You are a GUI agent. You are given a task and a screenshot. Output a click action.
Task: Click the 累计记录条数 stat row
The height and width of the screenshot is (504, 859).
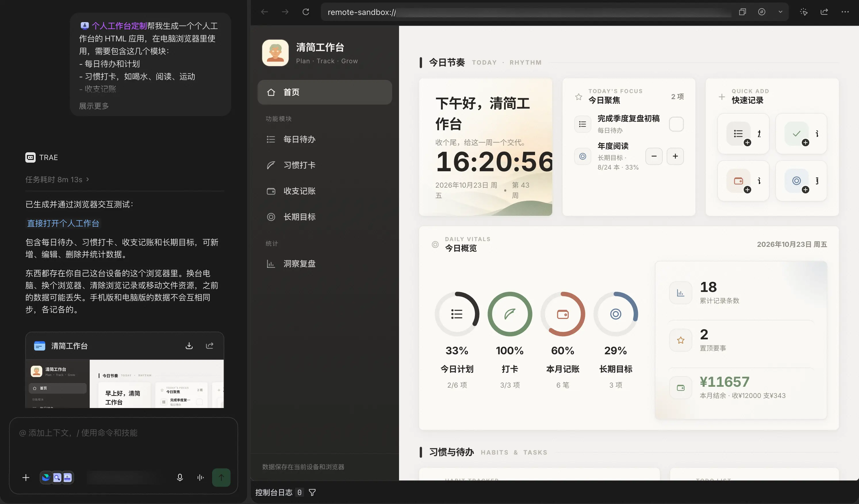[x=741, y=293]
